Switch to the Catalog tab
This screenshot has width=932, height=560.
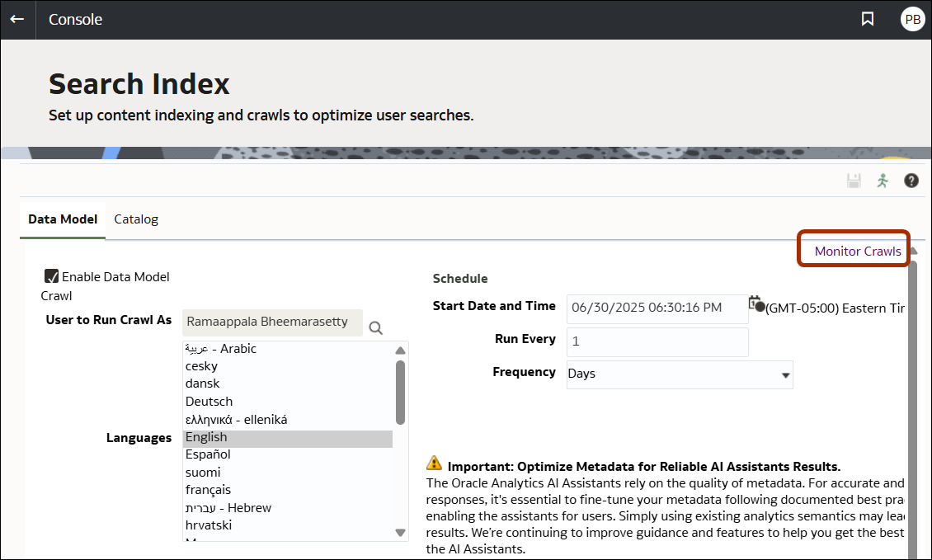click(x=135, y=219)
